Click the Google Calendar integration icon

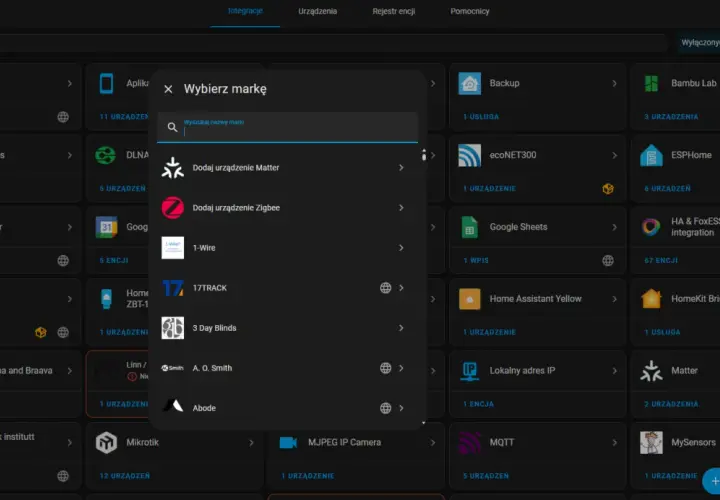coord(106,227)
